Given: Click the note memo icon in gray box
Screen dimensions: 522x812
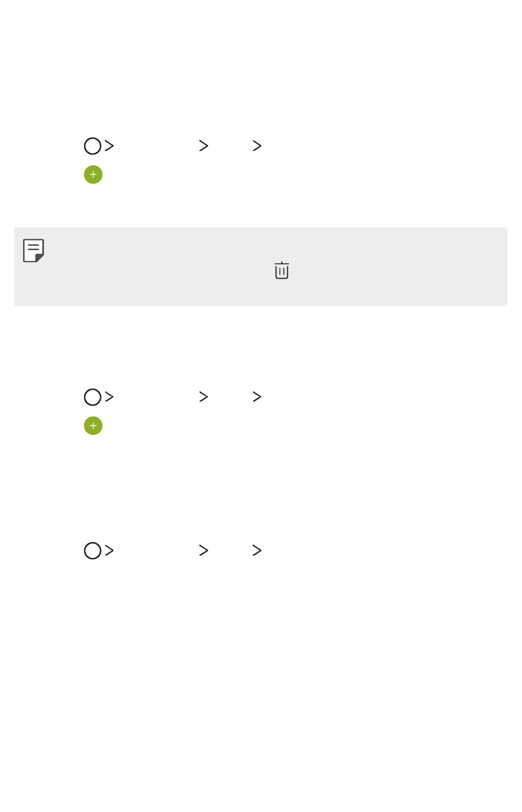Looking at the screenshot, I should (34, 251).
